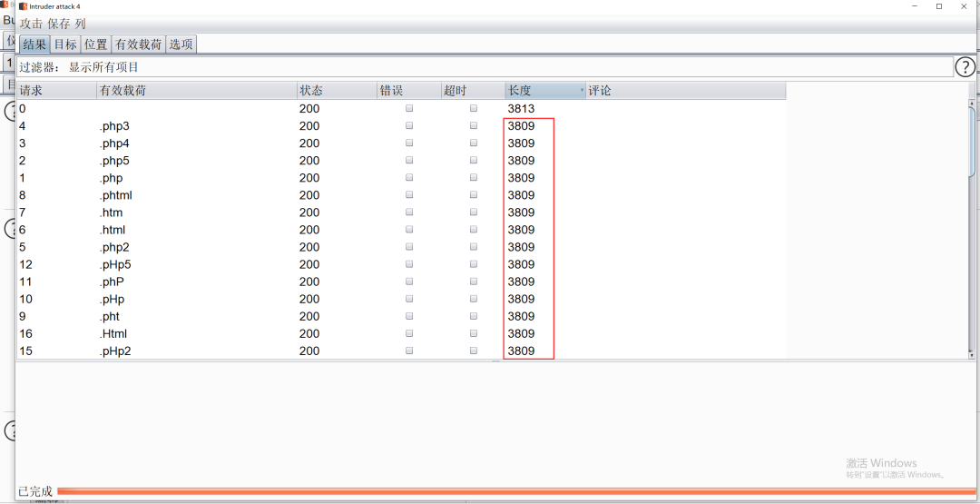Open the 列 menu
The width and height of the screenshot is (980, 504).
(x=81, y=25)
